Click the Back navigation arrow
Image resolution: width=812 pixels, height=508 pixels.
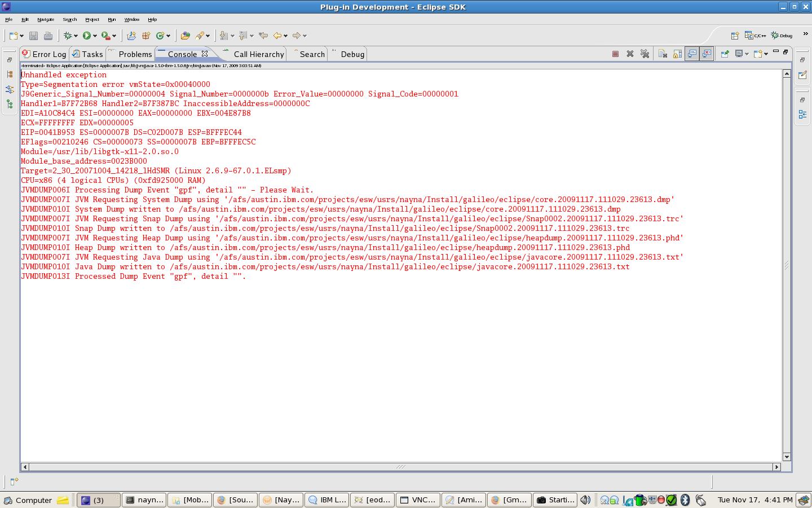[x=277, y=36]
